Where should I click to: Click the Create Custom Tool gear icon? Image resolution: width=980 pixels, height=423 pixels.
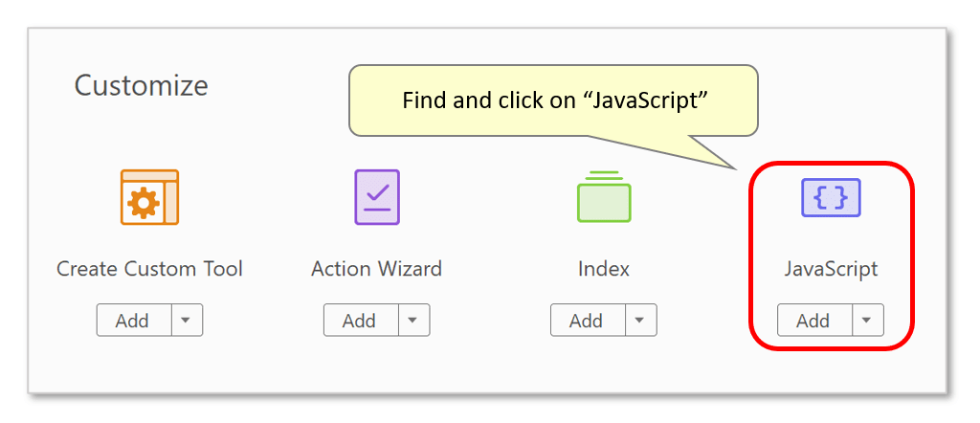(x=149, y=197)
